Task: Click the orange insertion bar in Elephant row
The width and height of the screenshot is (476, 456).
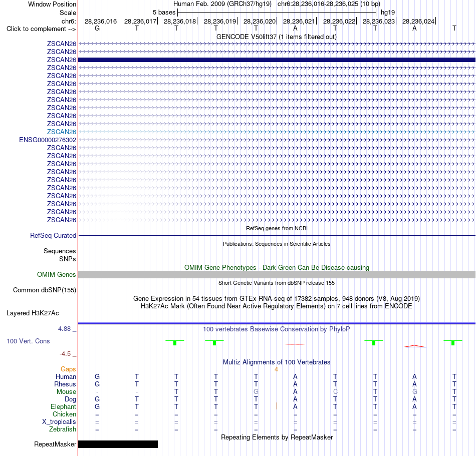Action: click(277, 406)
